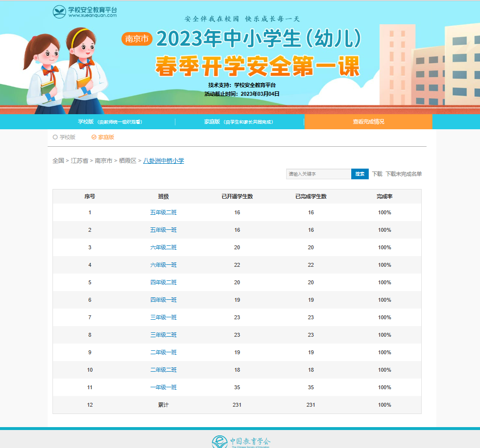Viewport: 480px width, 448px height.
Task: Go to 栖霞区 in the breadcrumb
Action: [127, 161]
